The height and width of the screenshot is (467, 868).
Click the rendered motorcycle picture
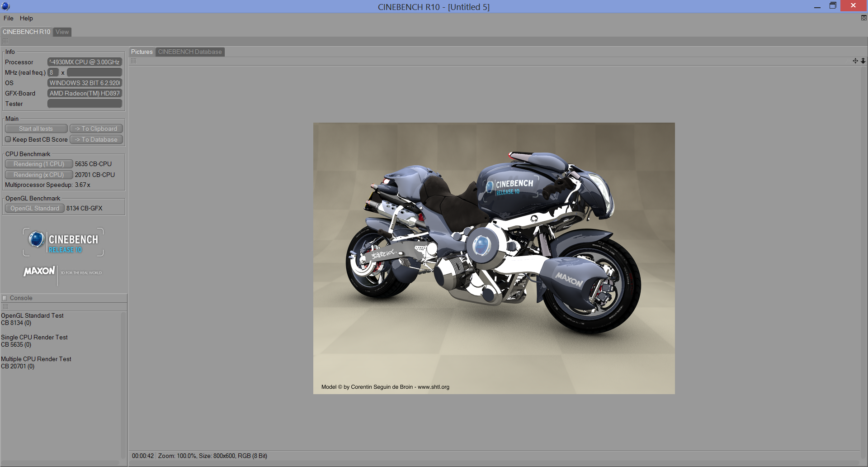coord(494,258)
